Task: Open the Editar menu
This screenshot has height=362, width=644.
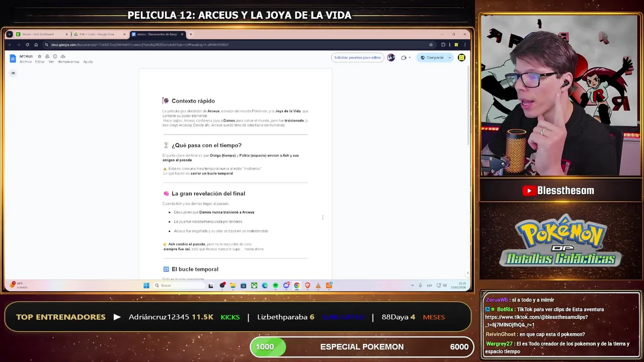Action: [x=40, y=62]
